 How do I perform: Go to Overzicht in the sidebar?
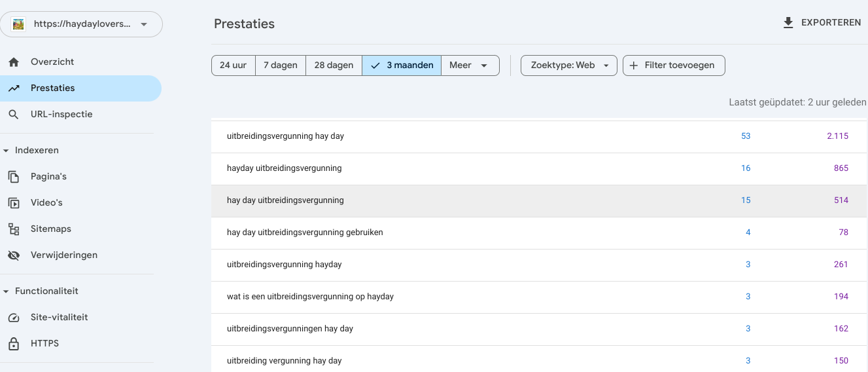click(x=80, y=62)
